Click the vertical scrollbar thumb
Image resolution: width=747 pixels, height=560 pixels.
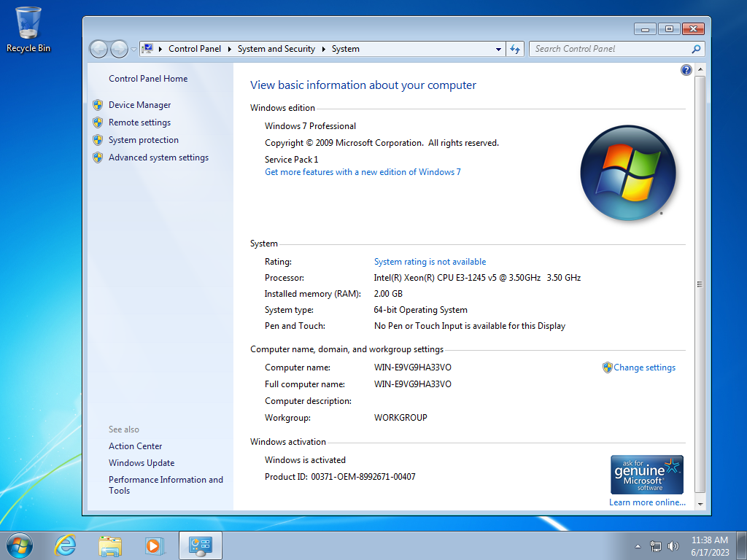point(700,284)
